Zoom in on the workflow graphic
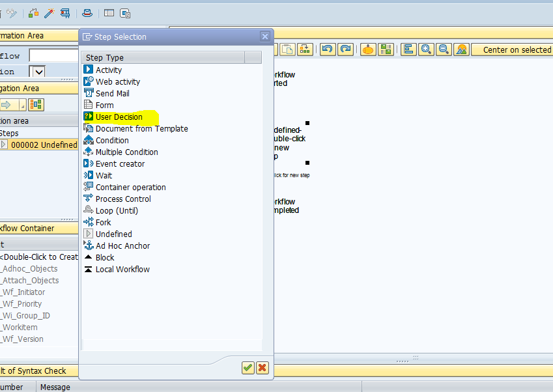The image size is (553, 392). click(426, 49)
